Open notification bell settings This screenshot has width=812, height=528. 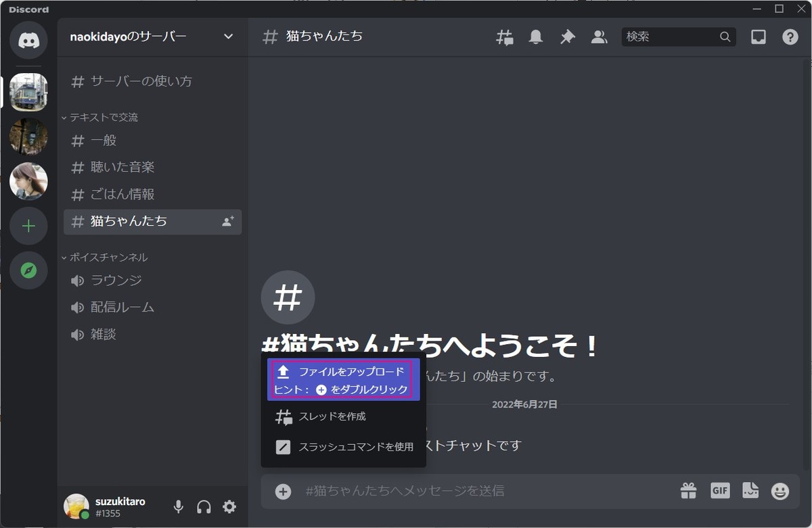click(536, 37)
